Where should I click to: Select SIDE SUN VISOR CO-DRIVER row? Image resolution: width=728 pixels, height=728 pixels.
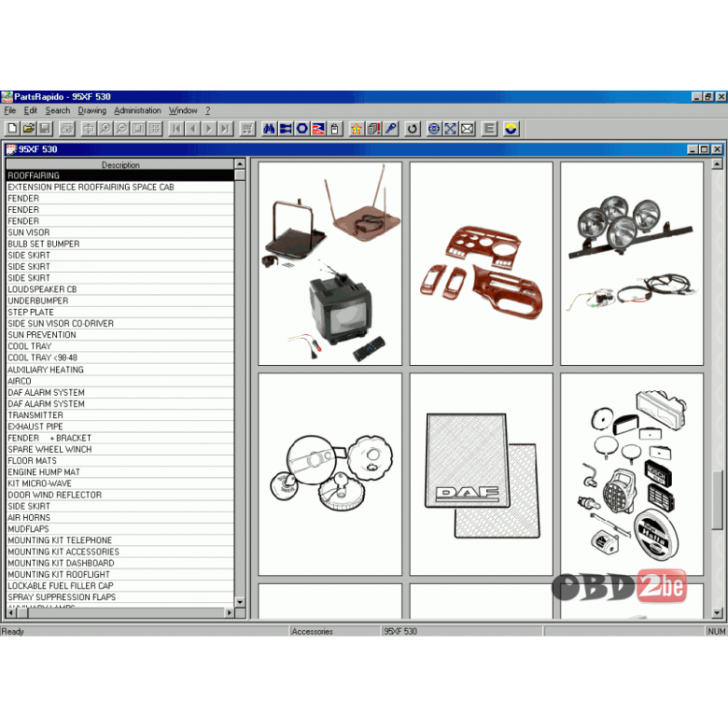pos(120,324)
